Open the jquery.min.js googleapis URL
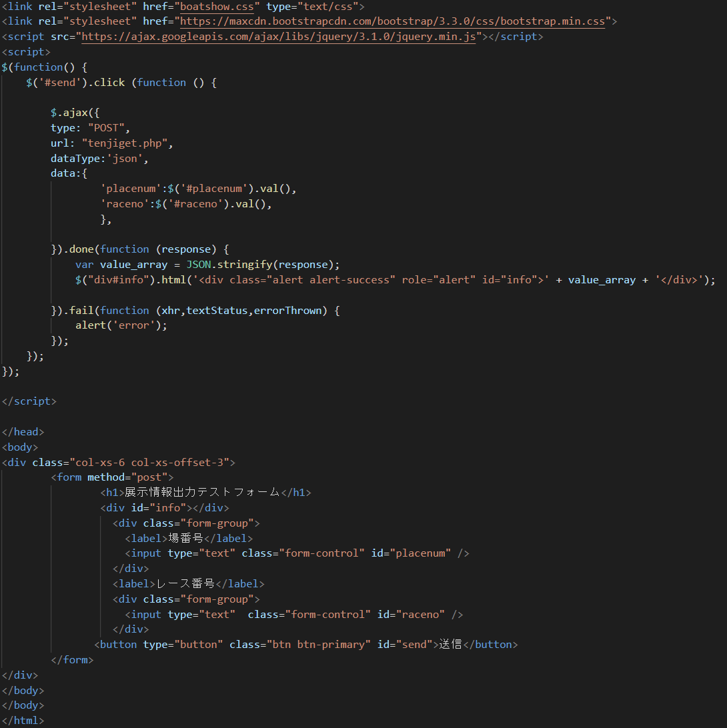The height and width of the screenshot is (728, 727). coord(279,37)
